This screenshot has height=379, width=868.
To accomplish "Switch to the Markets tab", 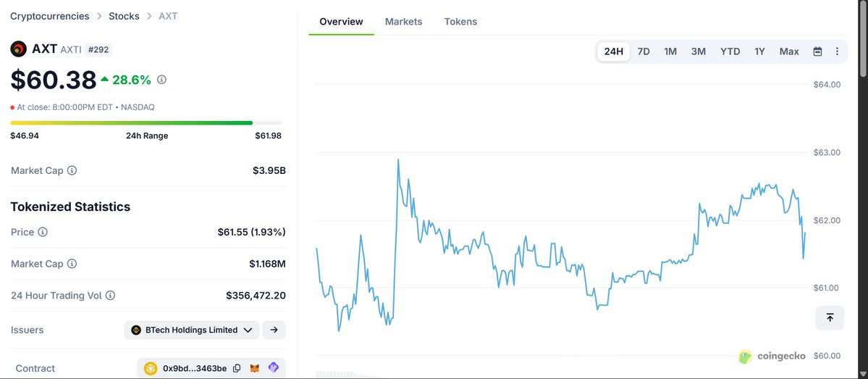I will click(403, 22).
